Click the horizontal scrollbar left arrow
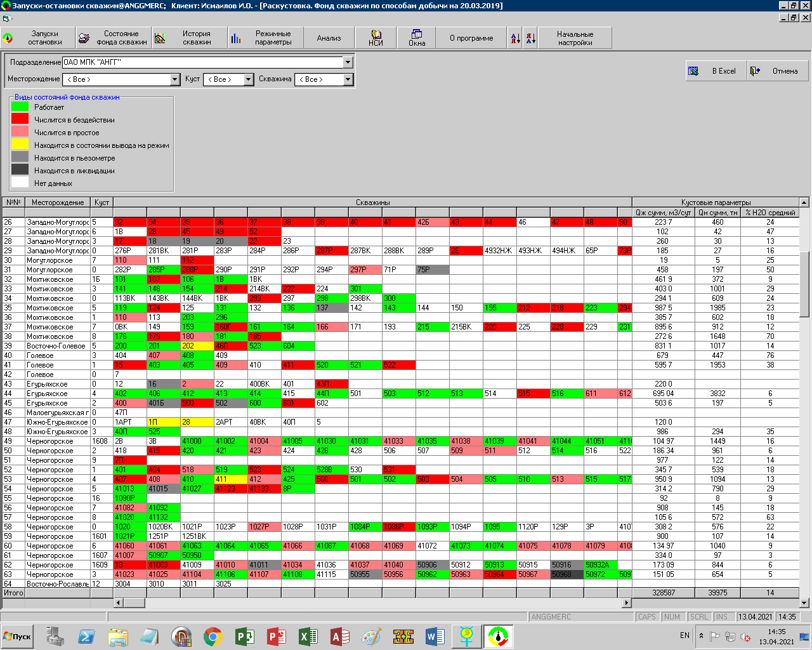 (119, 602)
